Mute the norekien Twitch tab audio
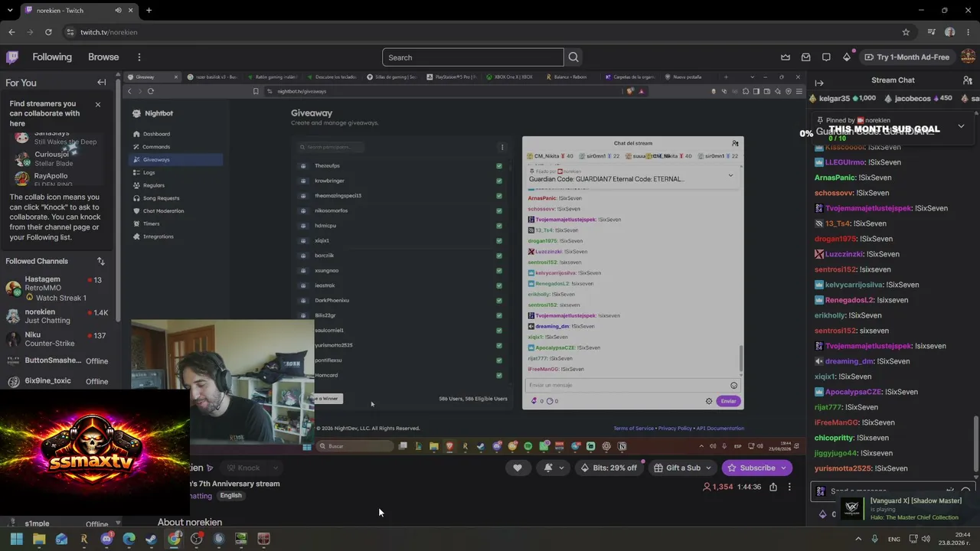The height and width of the screenshot is (551, 980). pyautogui.click(x=118, y=10)
